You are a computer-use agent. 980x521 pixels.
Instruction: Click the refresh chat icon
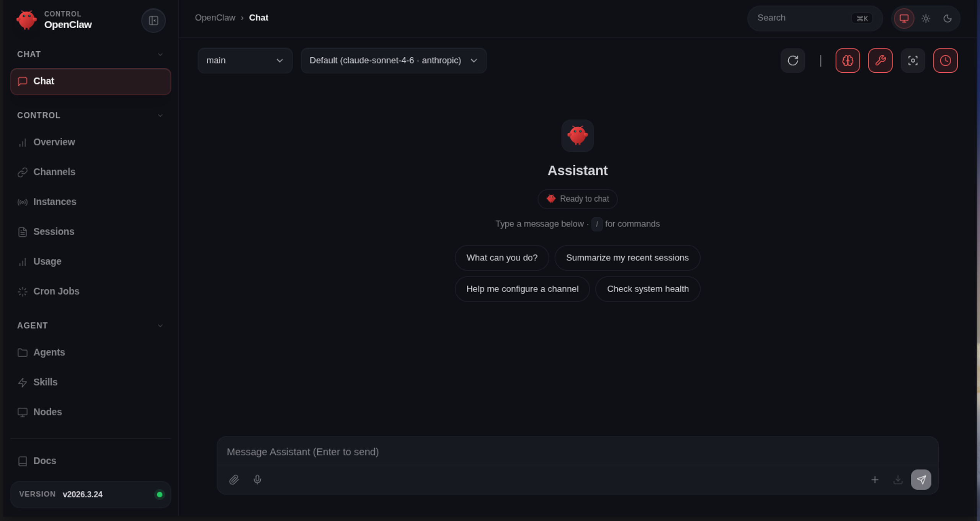click(793, 60)
